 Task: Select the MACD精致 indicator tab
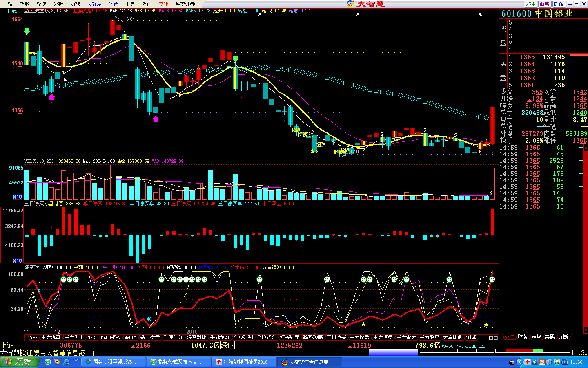(111, 337)
